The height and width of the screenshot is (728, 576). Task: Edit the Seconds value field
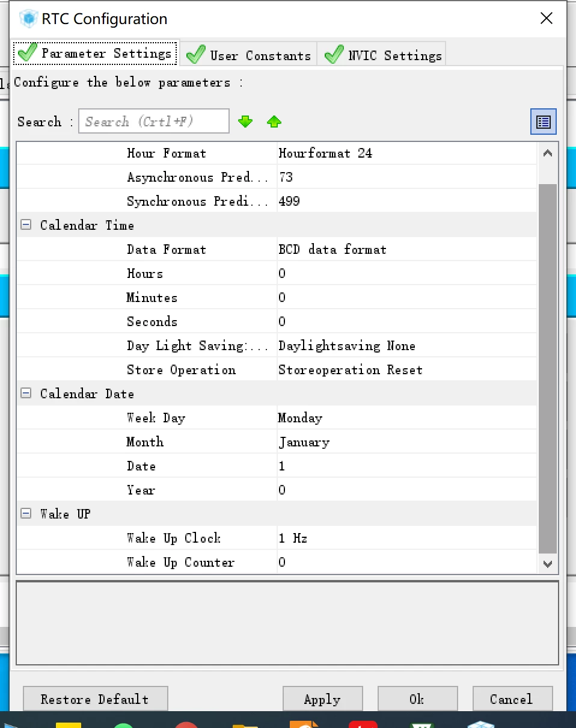pos(406,321)
